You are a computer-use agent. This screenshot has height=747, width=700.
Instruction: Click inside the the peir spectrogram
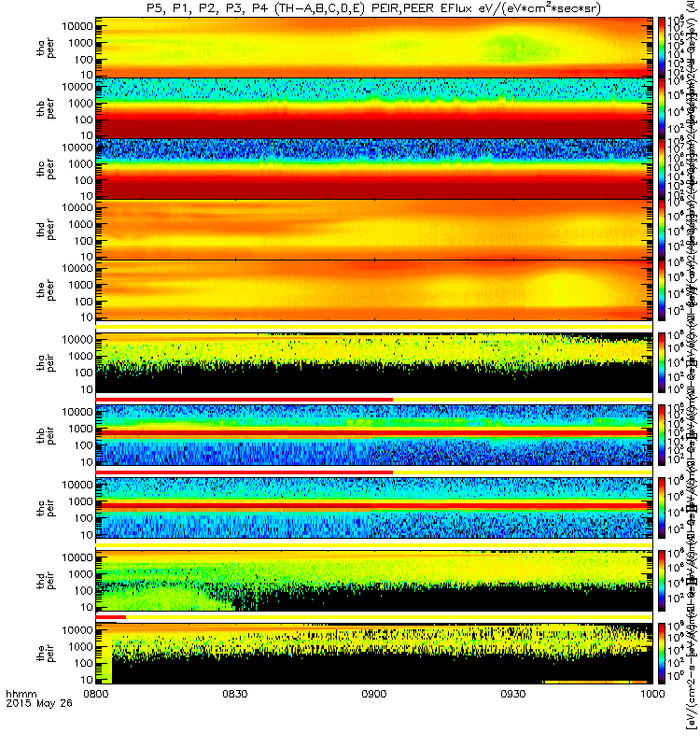(374, 654)
